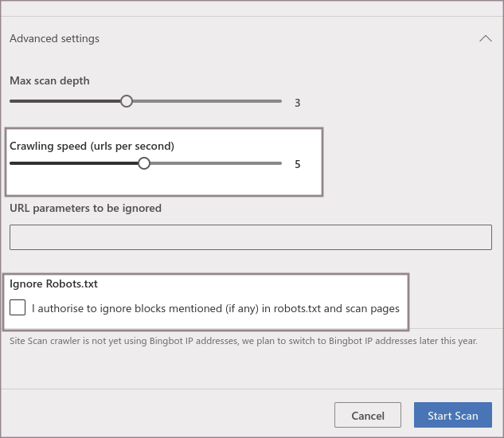Click the Crawling speed slider handle

144,163
